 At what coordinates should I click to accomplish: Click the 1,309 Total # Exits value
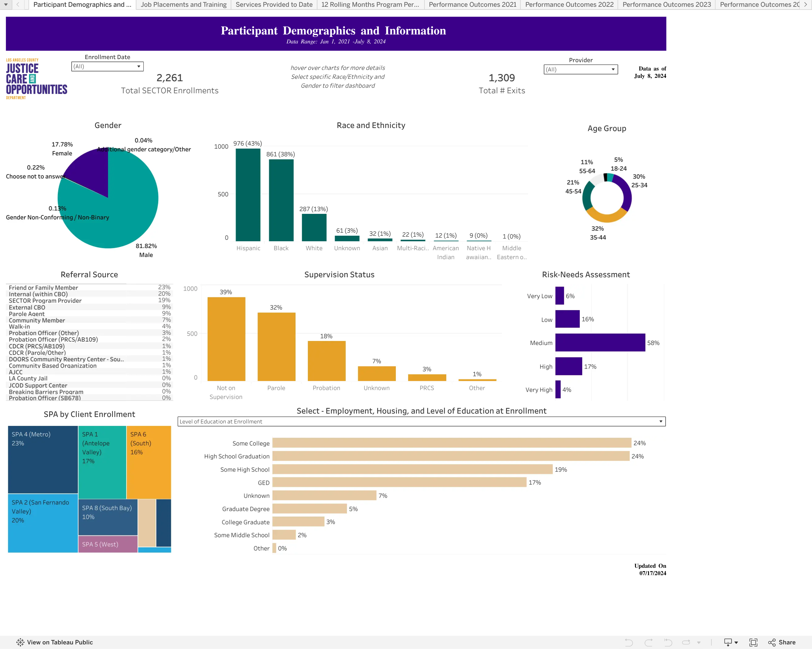(502, 78)
